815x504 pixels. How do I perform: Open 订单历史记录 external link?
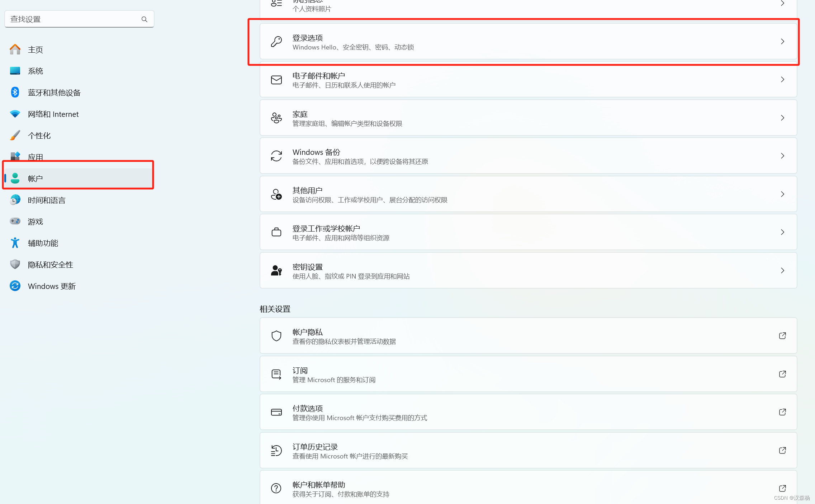pyautogui.click(x=782, y=450)
